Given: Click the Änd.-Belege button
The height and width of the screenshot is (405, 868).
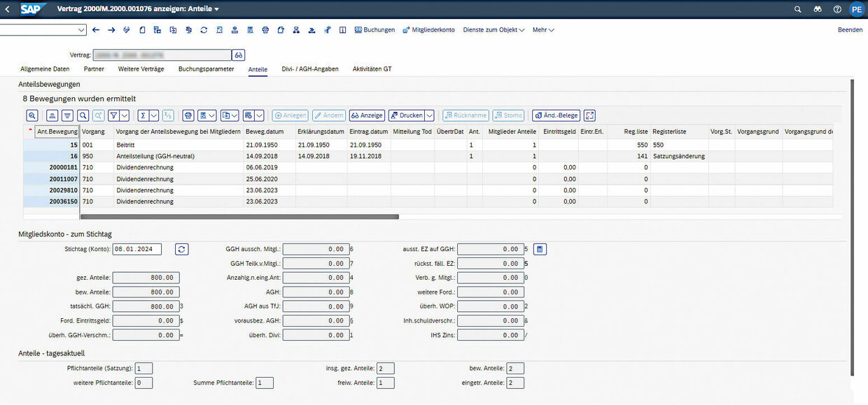Looking at the screenshot, I should 556,115.
